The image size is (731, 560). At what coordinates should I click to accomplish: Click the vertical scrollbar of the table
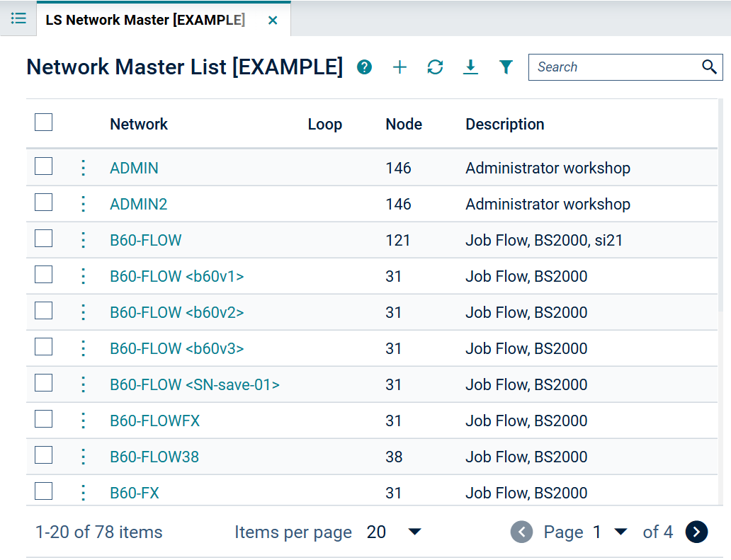[x=721, y=205]
